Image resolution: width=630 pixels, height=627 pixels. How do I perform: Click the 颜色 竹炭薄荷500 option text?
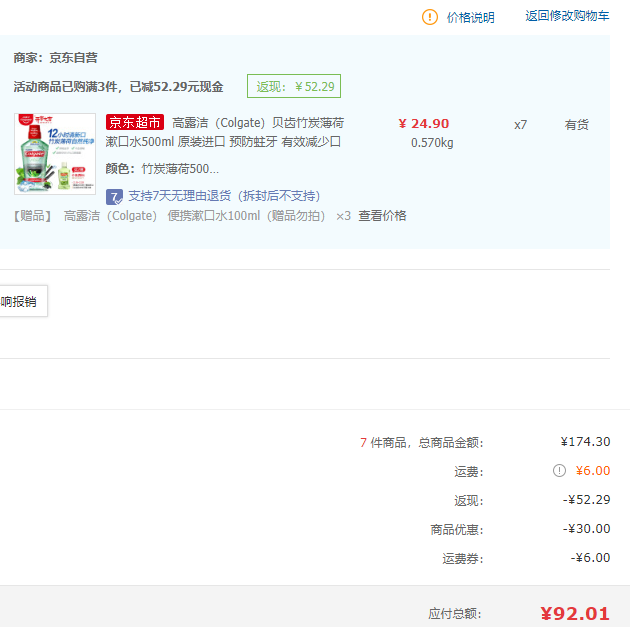click(x=162, y=169)
